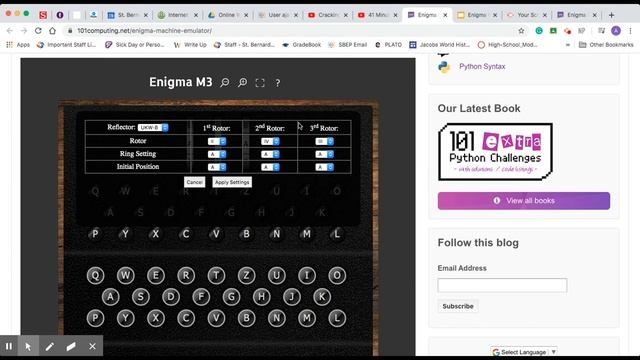This screenshot has height=360, width=640.
Task: Hit the T key on the Enigma keyboard
Action: click(x=216, y=276)
